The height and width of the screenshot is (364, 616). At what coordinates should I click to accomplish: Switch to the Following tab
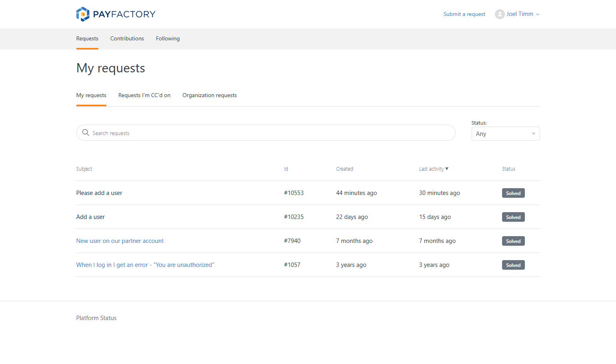click(x=168, y=39)
